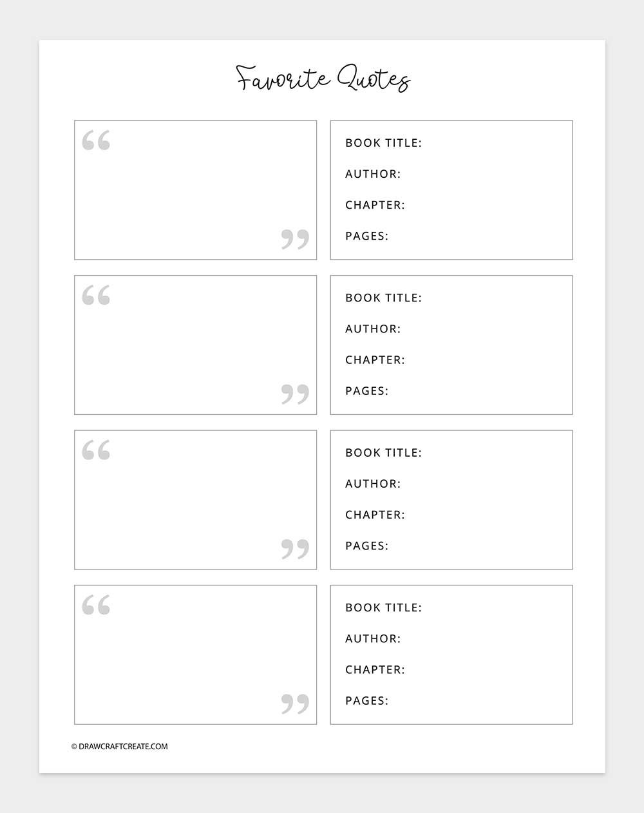The image size is (644, 813).
Task: Open the DRAWCRAFTCREATE.COM copyright link
Action: point(119,747)
